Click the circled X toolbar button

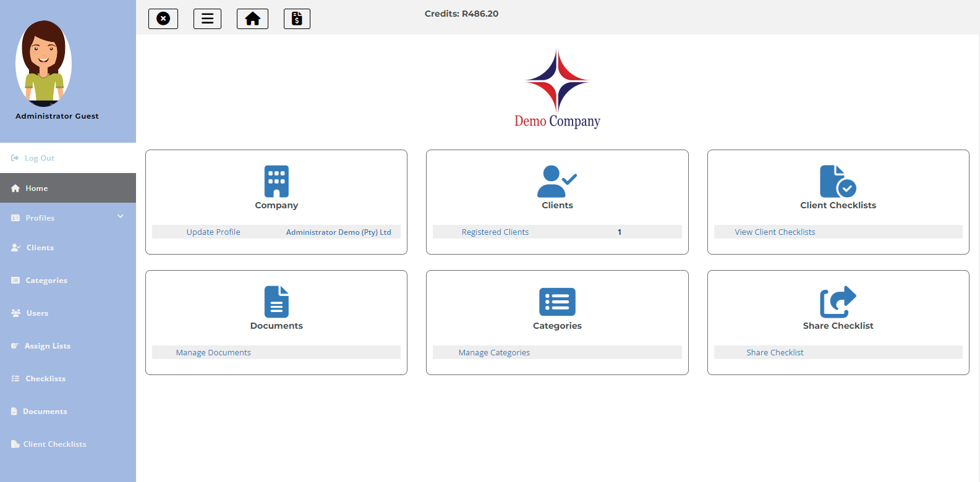pyautogui.click(x=163, y=19)
